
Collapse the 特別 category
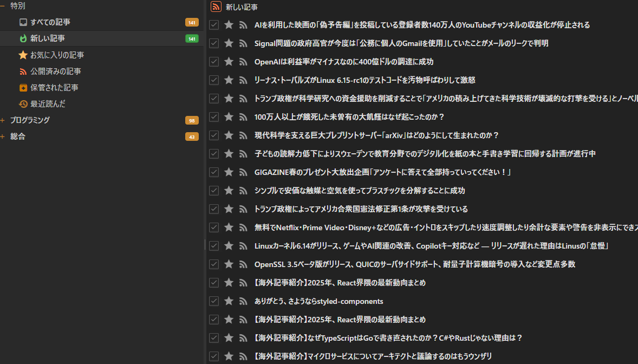3,6
